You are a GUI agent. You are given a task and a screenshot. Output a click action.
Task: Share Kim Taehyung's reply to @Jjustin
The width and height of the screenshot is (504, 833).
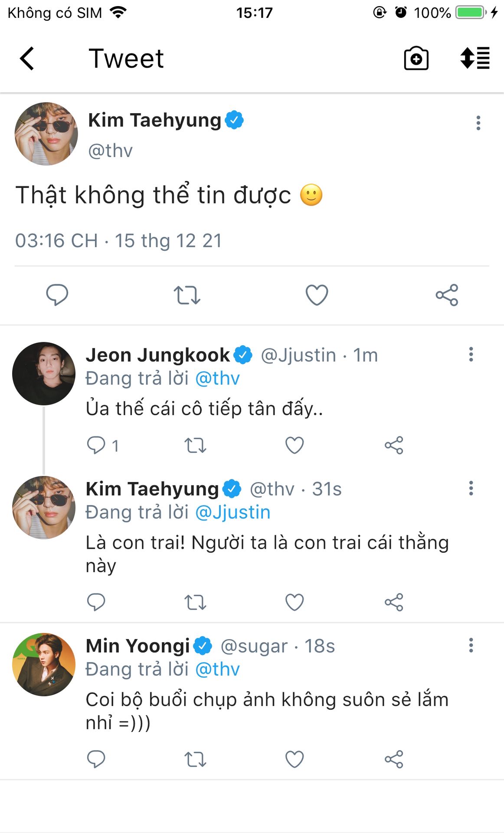[x=394, y=602]
